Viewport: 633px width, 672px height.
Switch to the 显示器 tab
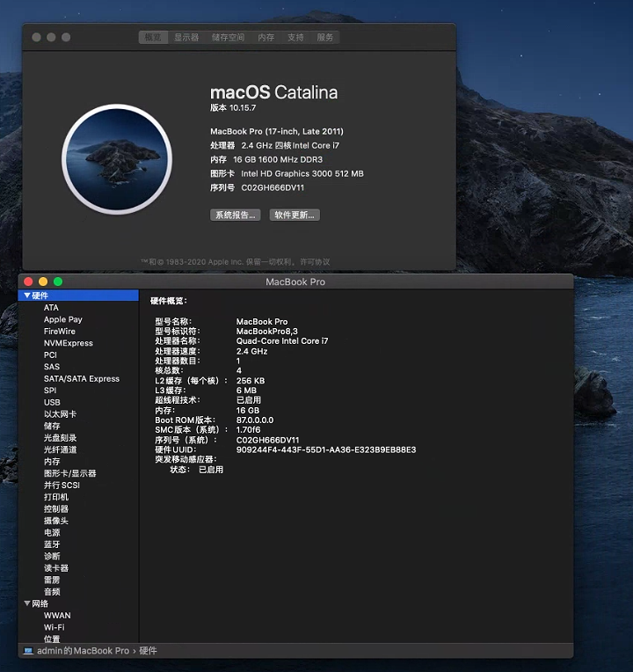[x=186, y=38]
